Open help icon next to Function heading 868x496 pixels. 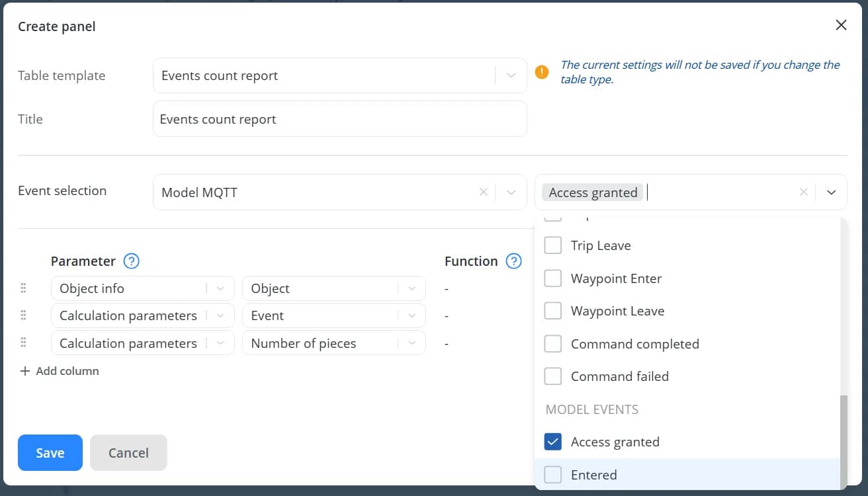click(x=513, y=261)
